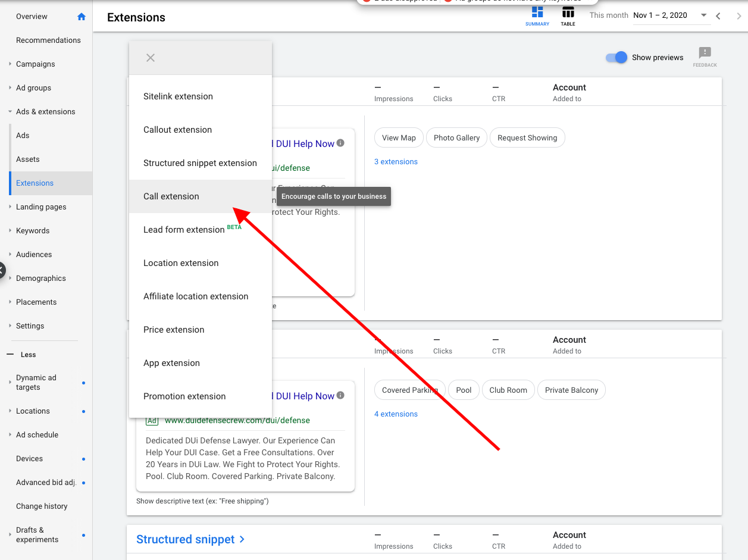The image size is (748, 560).
Task: Select Location extension menu item
Action: [201, 263]
